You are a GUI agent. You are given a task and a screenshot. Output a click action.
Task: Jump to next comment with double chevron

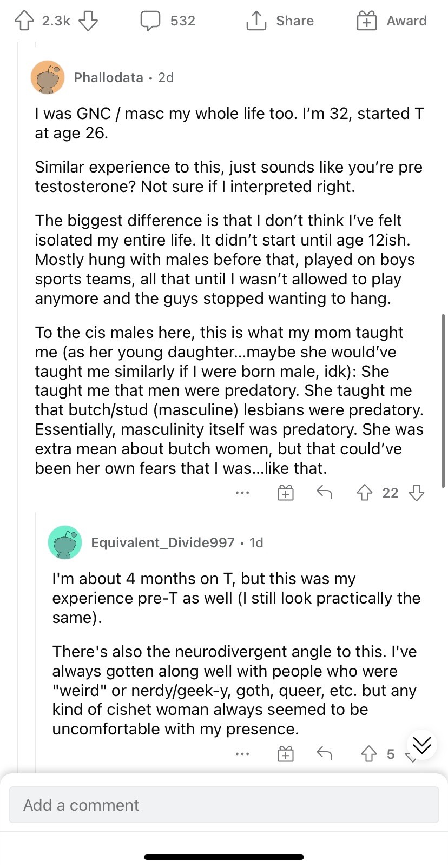click(x=422, y=745)
